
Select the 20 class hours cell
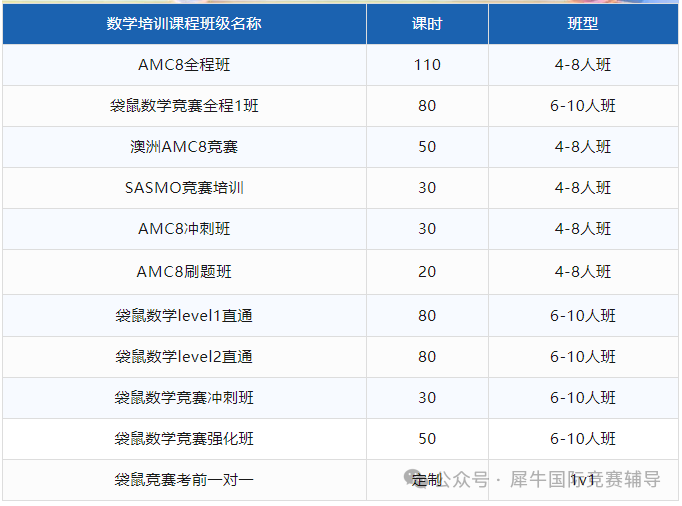click(427, 271)
